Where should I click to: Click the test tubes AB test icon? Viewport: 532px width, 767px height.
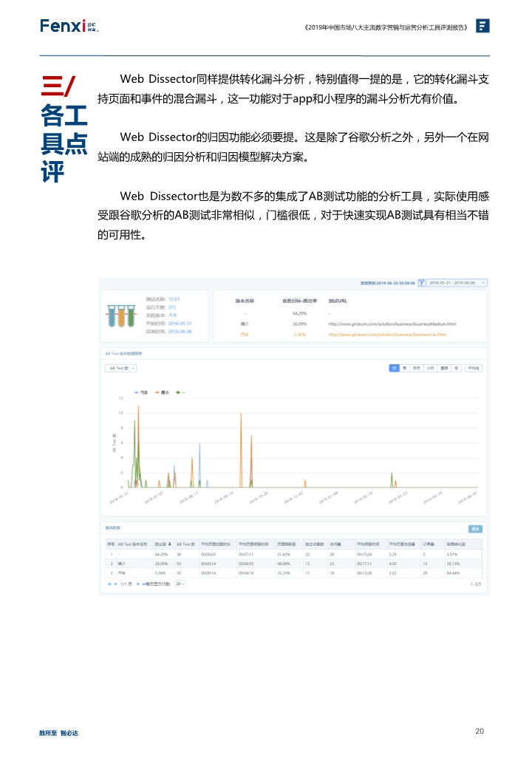tap(120, 316)
